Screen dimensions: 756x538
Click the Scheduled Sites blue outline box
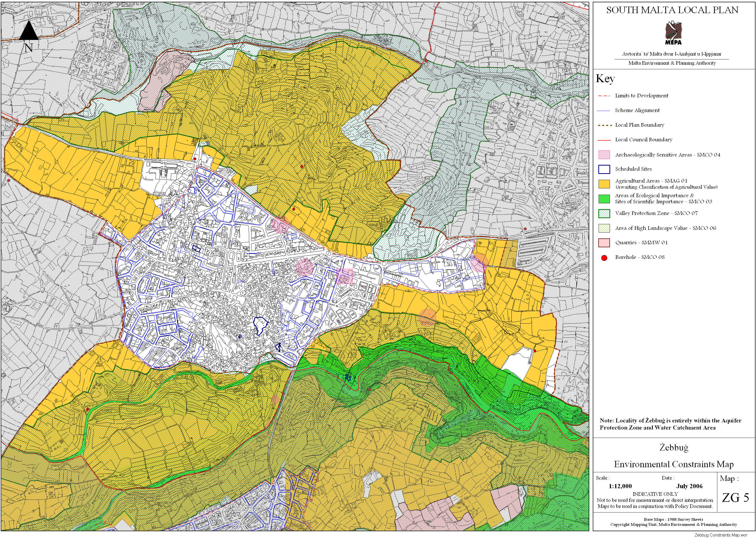pyautogui.click(x=604, y=169)
